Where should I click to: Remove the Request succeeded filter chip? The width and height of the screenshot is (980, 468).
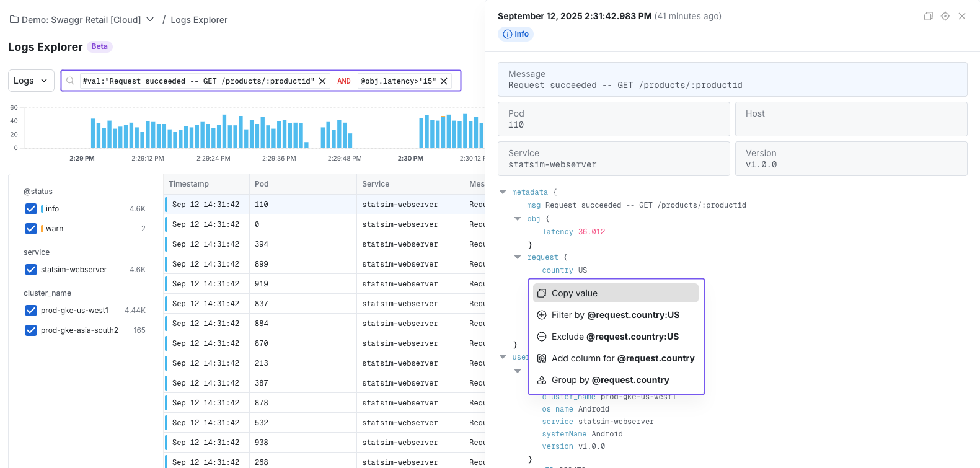coord(322,81)
